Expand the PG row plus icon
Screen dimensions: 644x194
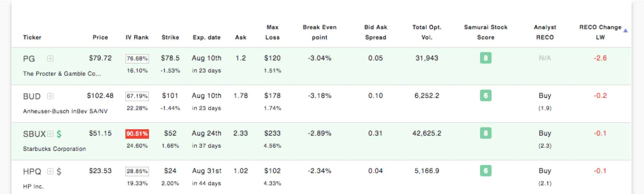[x=50, y=58]
